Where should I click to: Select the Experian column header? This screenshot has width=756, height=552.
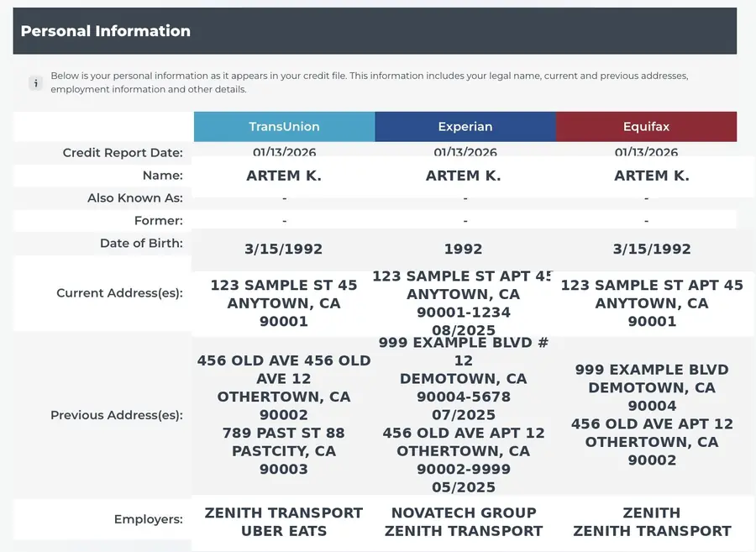(465, 126)
